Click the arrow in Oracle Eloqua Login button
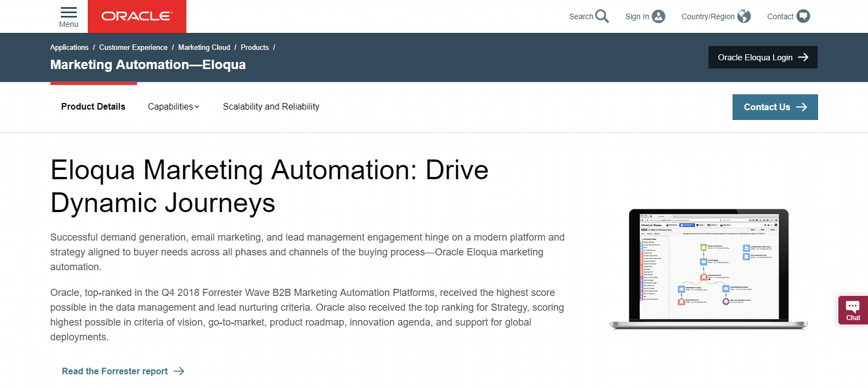This screenshot has height=388, width=868. click(x=803, y=58)
